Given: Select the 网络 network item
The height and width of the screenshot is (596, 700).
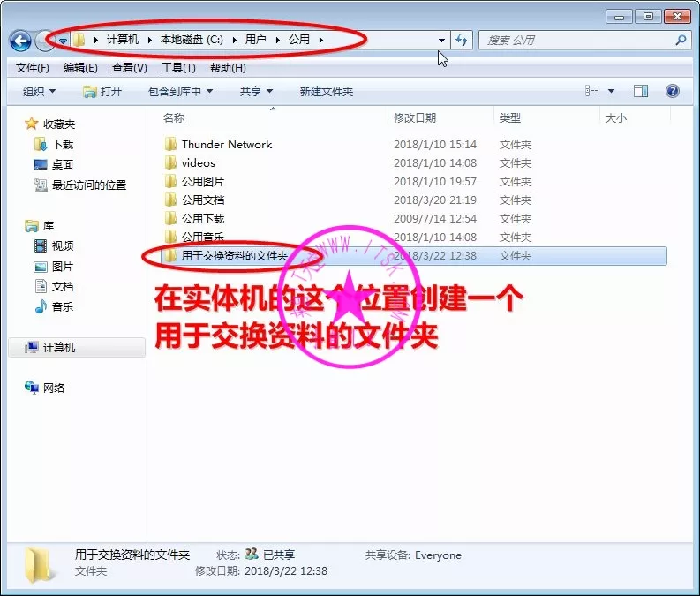Looking at the screenshot, I should (x=54, y=388).
